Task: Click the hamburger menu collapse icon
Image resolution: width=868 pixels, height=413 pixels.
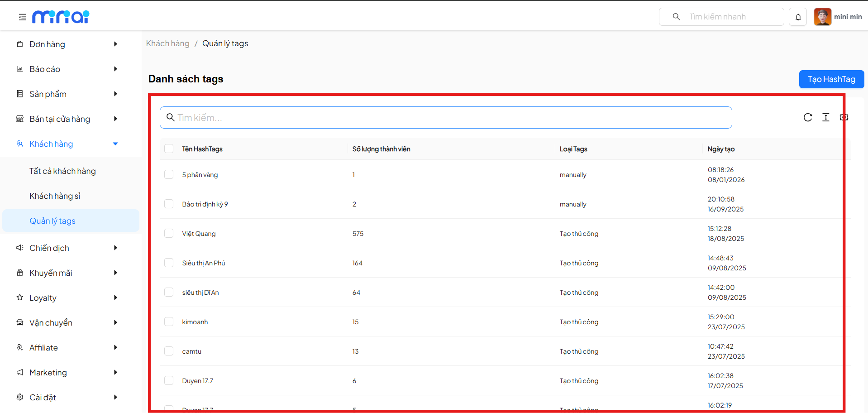Action: pos(22,17)
